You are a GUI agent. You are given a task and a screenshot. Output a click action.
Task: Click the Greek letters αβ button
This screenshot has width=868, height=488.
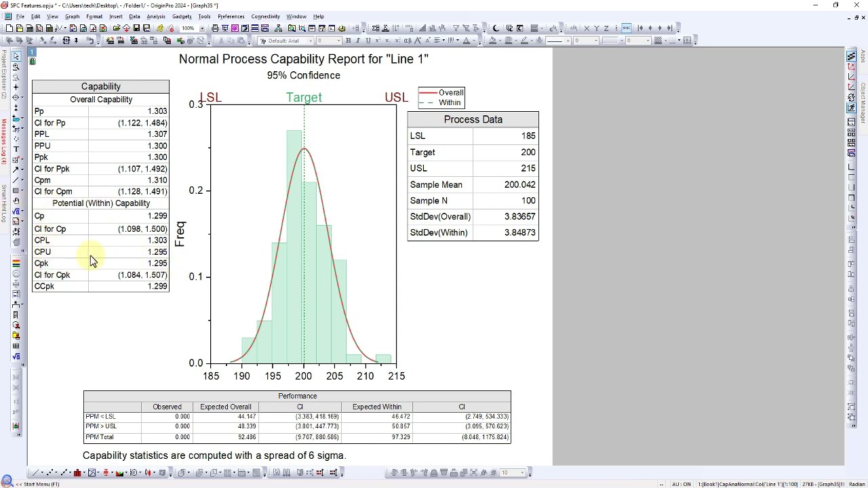[x=408, y=41]
